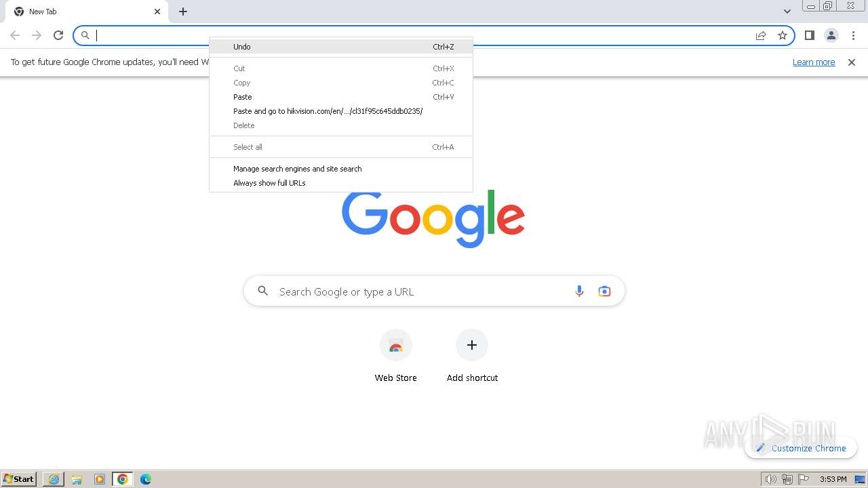Click the Customize Chrome button
Screen dimensions: 868x488
[801, 448]
